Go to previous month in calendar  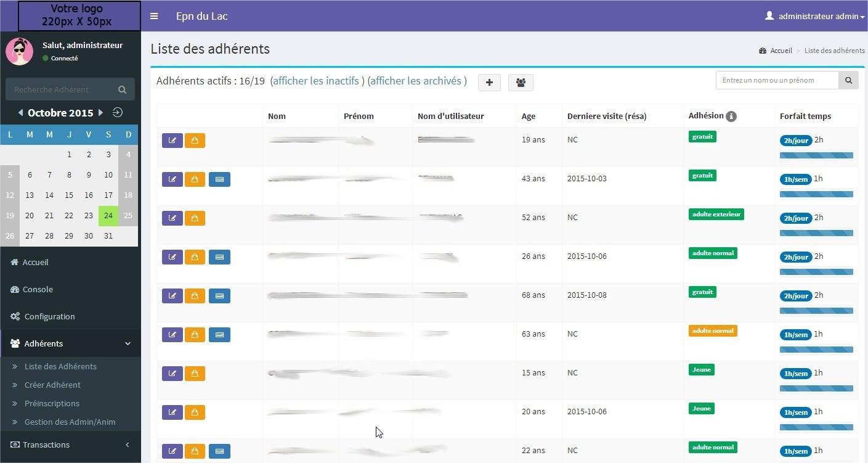tap(21, 113)
